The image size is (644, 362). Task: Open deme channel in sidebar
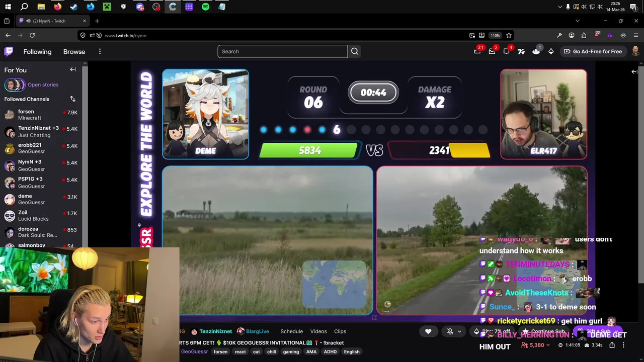tap(41, 199)
